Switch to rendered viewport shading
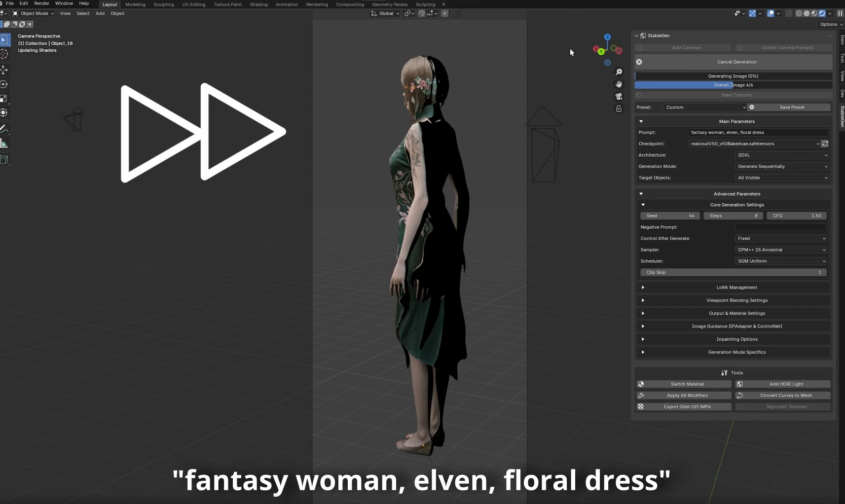 point(822,13)
